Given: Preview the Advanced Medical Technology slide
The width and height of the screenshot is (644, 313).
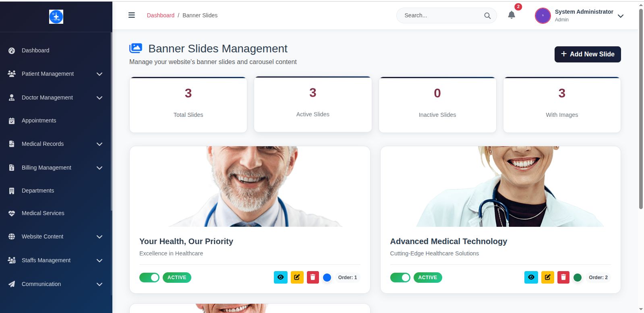Looking at the screenshot, I should click(x=531, y=277).
